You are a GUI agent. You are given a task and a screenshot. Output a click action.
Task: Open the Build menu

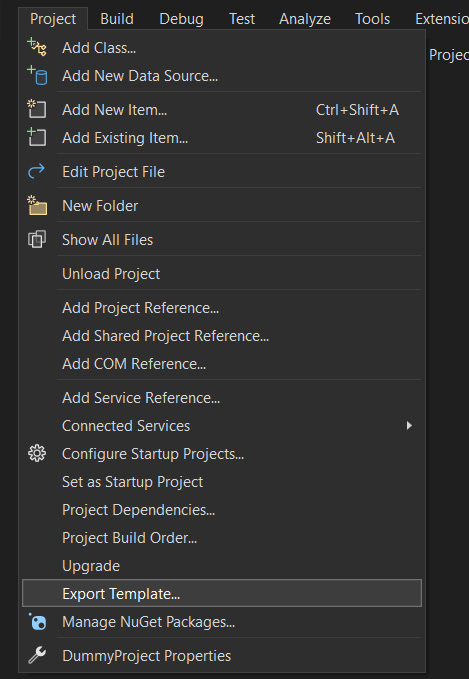click(x=117, y=19)
